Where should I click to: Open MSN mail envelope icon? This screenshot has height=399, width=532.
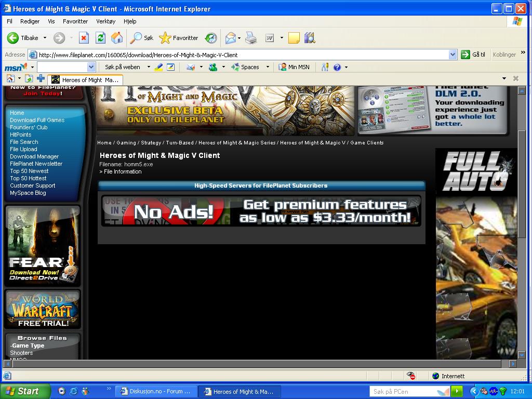191,67
